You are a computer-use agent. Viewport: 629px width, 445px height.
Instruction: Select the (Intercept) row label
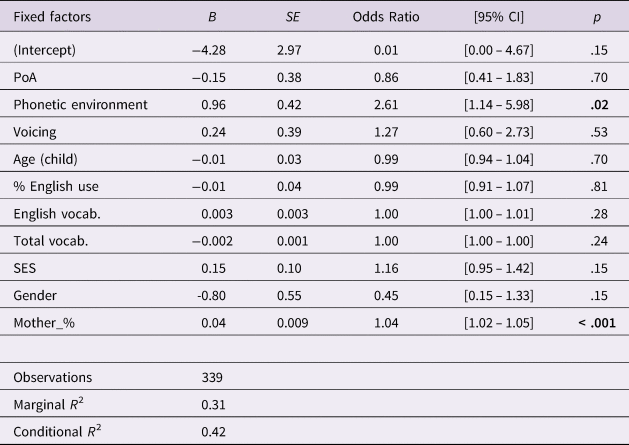(x=44, y=50)
